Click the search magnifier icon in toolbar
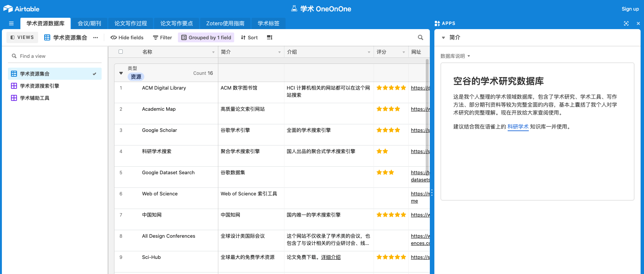644x274 pixels. point(420,37)
